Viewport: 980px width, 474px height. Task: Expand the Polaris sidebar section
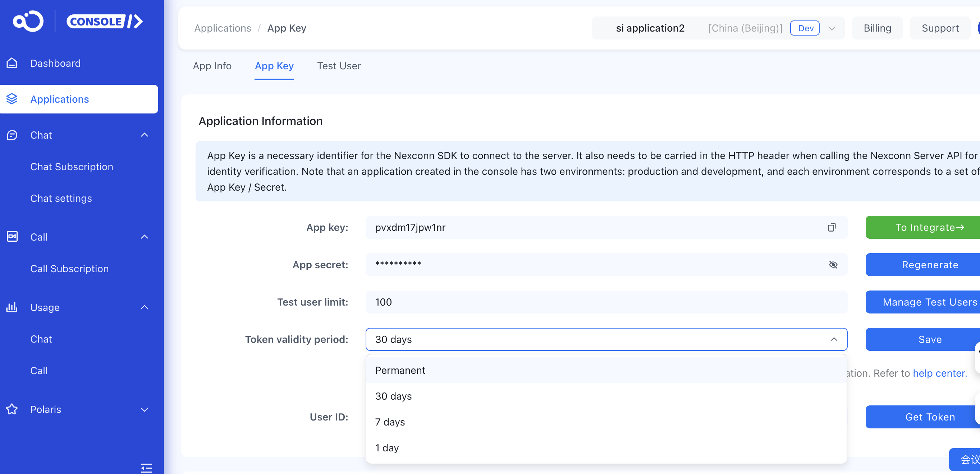tap(144, 409)
